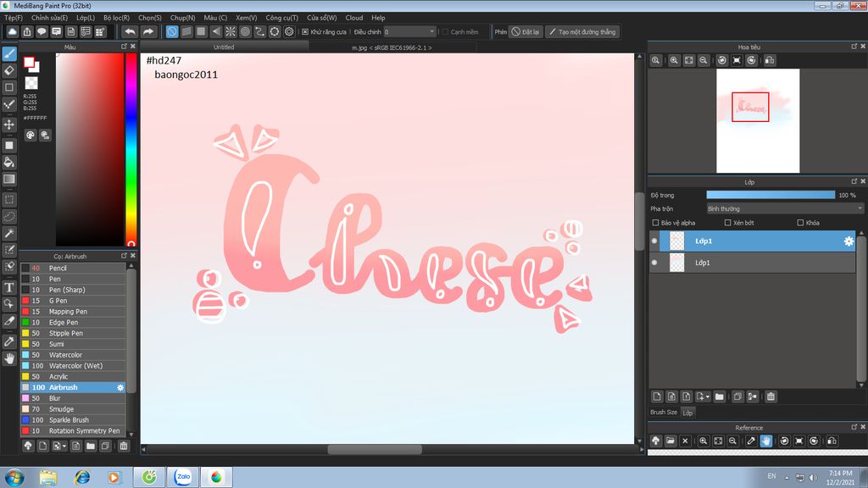Select the Eyedropper tool
This screenshot has height=488, width=868.
(x=9, y=341)
